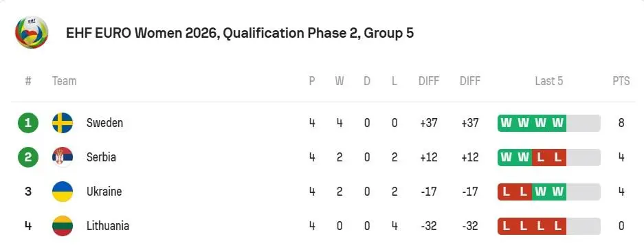Click the PTS column header
Viewport: 644px width, 252px height.
tap(621, 81)
